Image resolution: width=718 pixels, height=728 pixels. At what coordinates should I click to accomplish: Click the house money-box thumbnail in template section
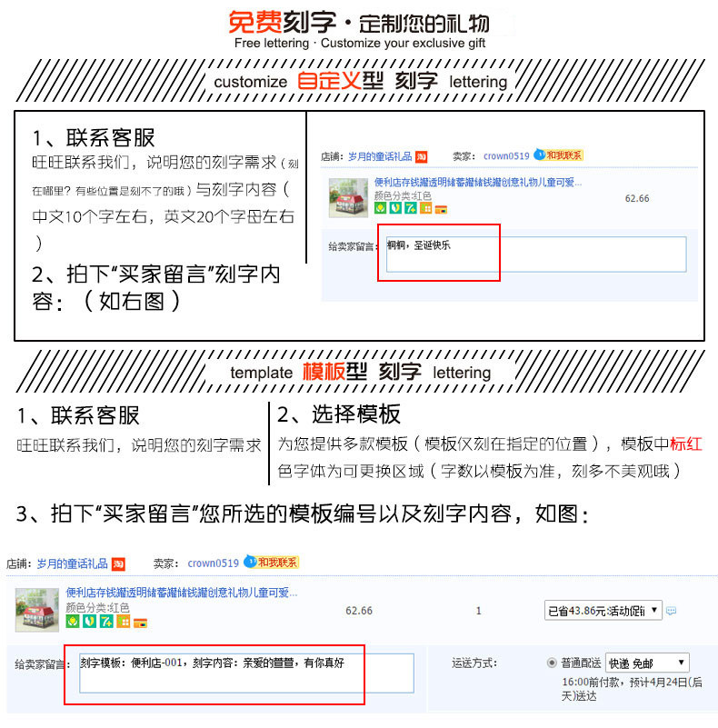[37, 610]
